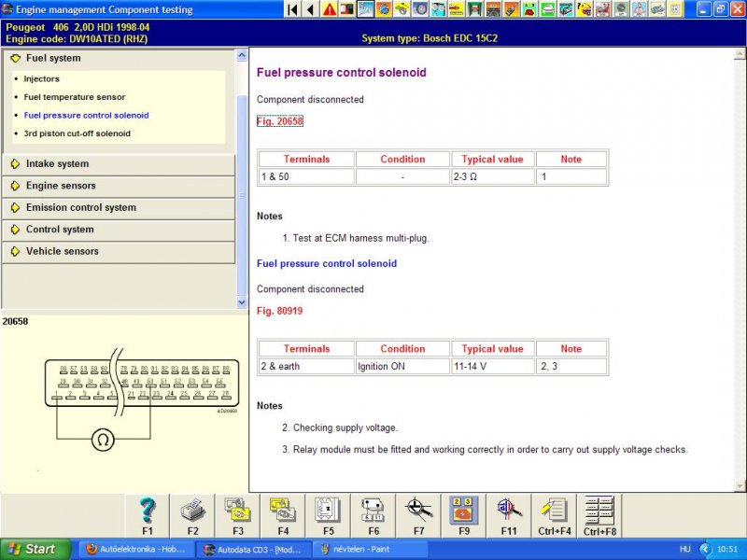Click main content scrollbar down arrow
The image size is (747, 560).
point(740,486)
